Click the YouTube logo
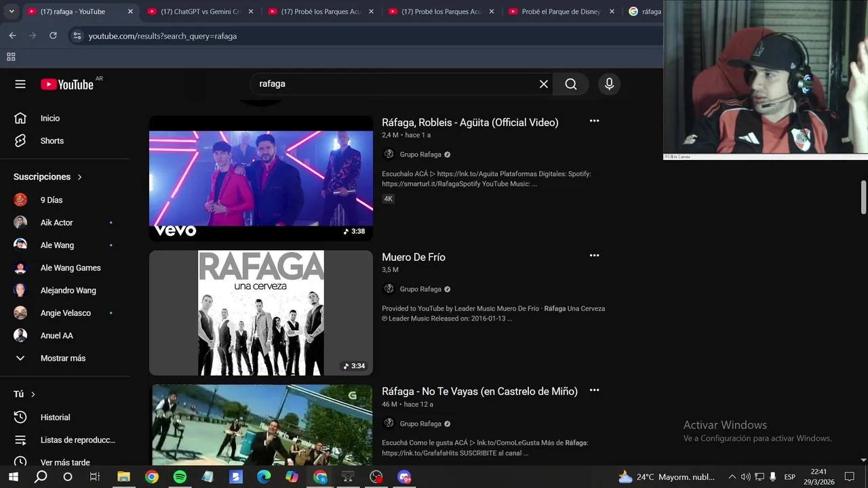This screenshot has height=488, width=868. coord(66,84)
